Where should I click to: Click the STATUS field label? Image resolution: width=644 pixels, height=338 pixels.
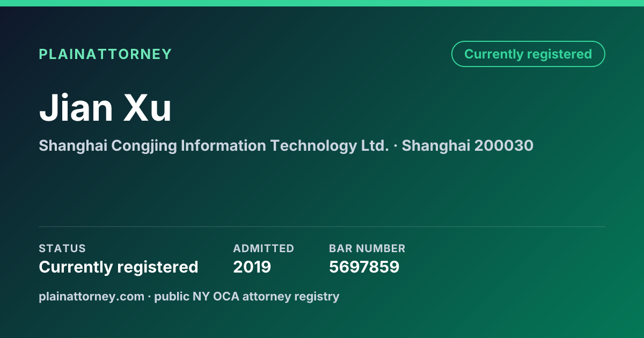(x=62, y=248)
